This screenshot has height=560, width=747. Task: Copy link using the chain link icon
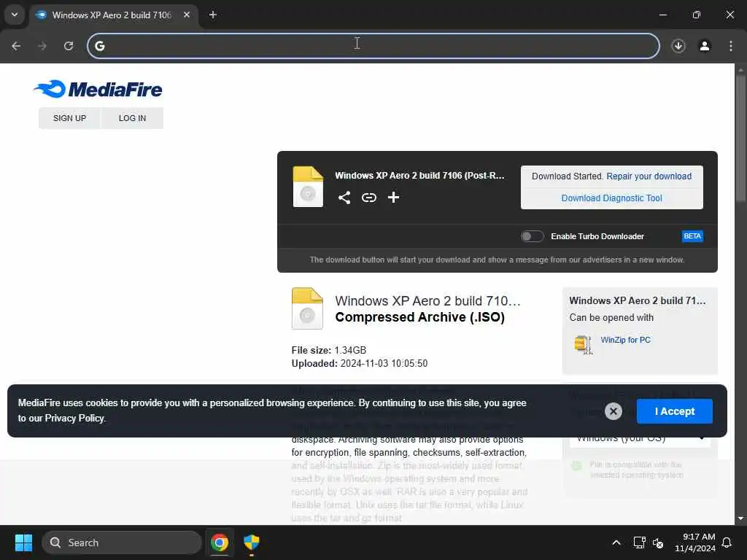tap(368, 198)
